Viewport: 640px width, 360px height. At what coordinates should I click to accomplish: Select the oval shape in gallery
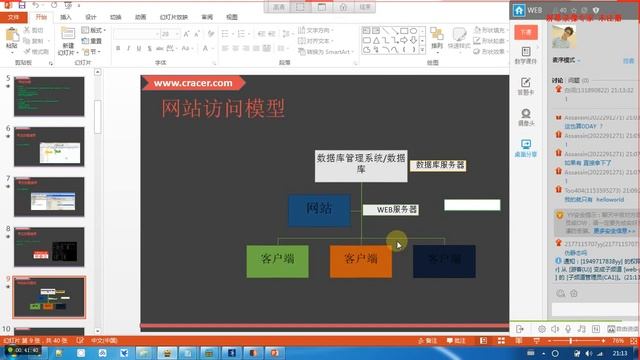[413, 31]
